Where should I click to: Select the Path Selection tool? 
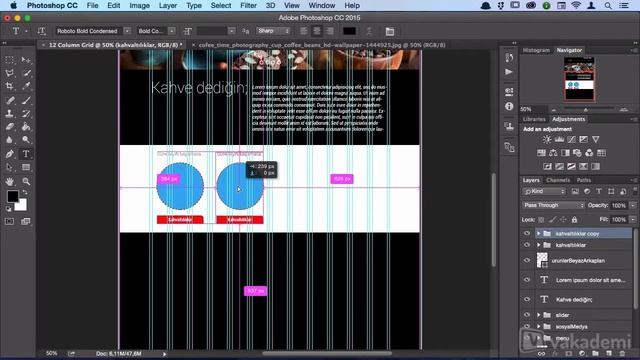9,167
